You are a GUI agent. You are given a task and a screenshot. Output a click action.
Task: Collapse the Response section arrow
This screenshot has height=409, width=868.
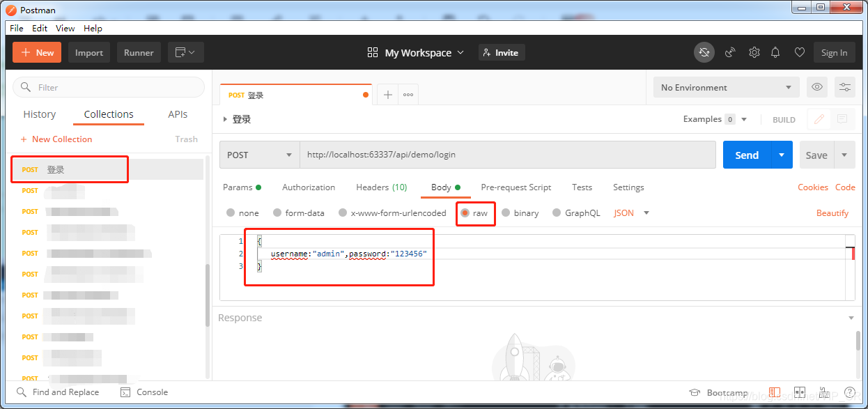pyautogui.click(x=851, y=318)
